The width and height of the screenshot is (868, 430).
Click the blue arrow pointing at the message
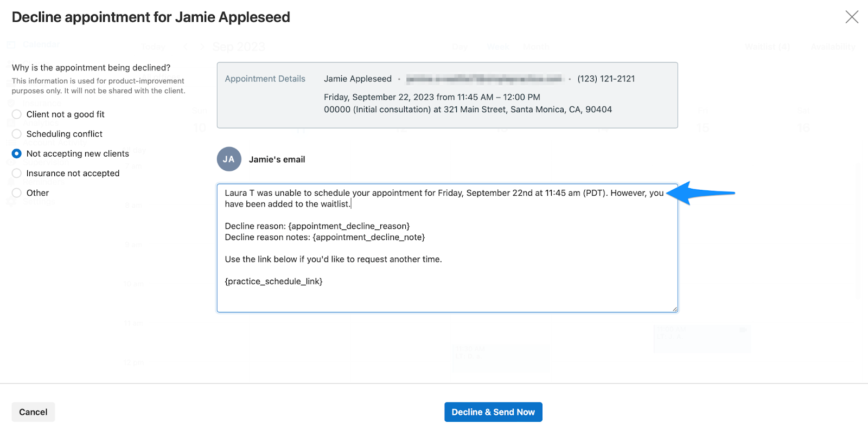[700, 193]
